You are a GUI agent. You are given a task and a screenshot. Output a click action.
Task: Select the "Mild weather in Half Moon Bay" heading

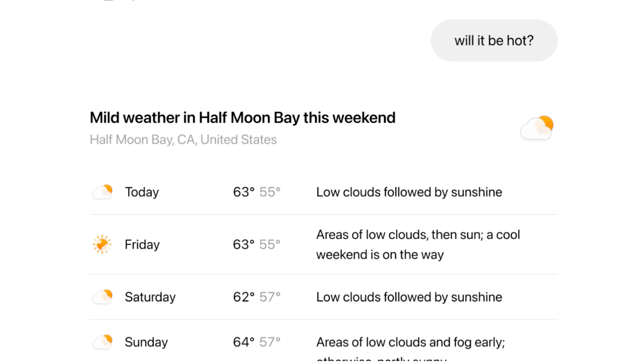point(243,118)
